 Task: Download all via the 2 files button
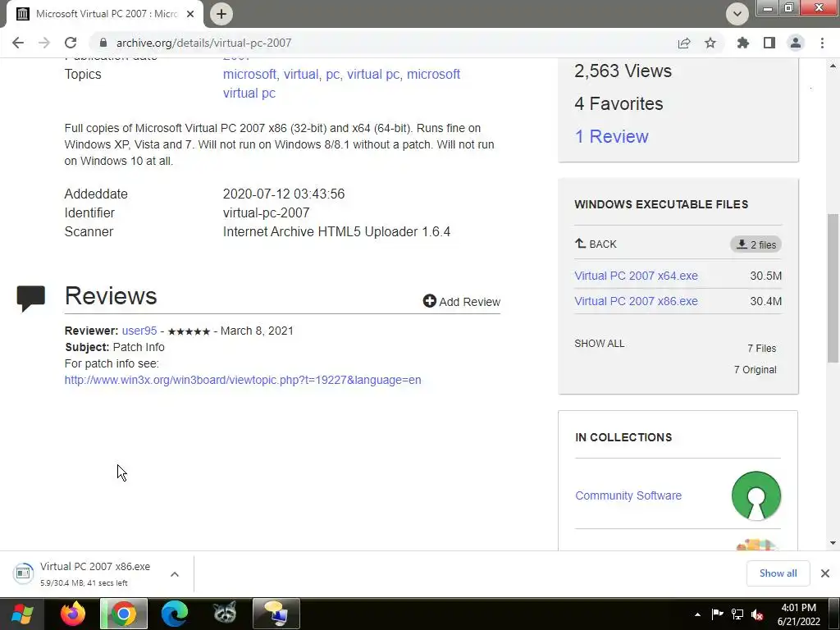click(x=756, y=244)
